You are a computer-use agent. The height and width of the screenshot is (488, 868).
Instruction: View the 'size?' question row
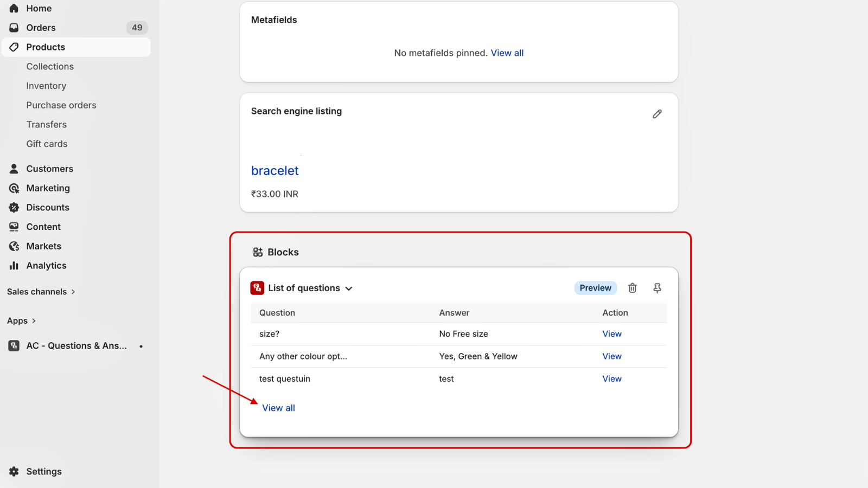click(x=611, y=334)
